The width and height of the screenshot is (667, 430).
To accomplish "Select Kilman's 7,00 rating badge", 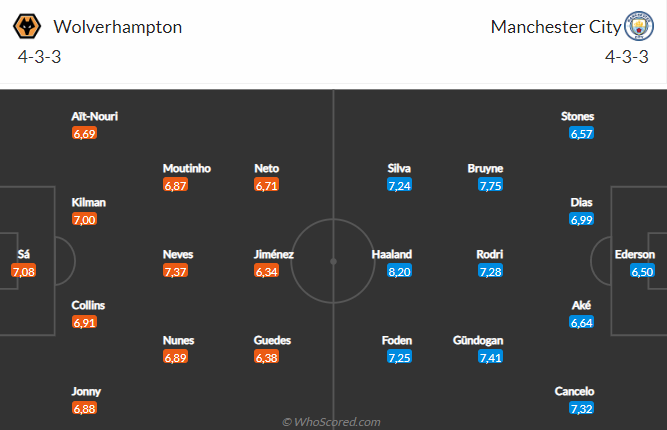I will point(84,219).
